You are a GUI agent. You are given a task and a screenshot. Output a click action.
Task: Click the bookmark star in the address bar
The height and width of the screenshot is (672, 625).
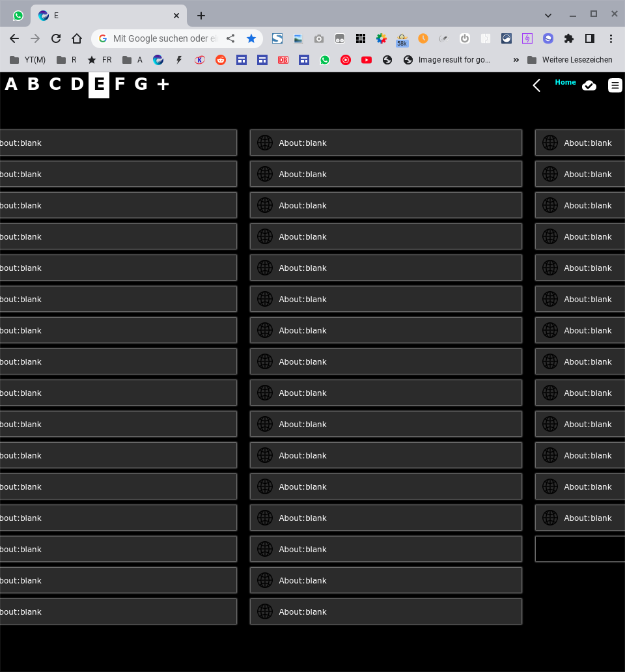point(251,38)
